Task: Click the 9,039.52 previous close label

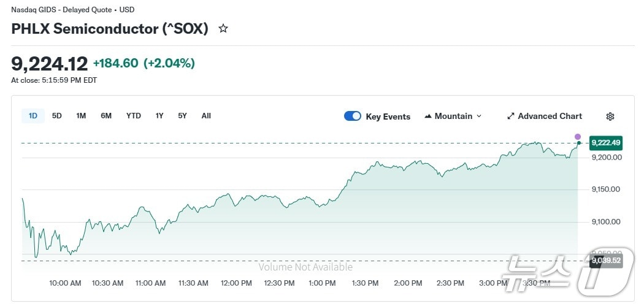Action: coord(605,261)
